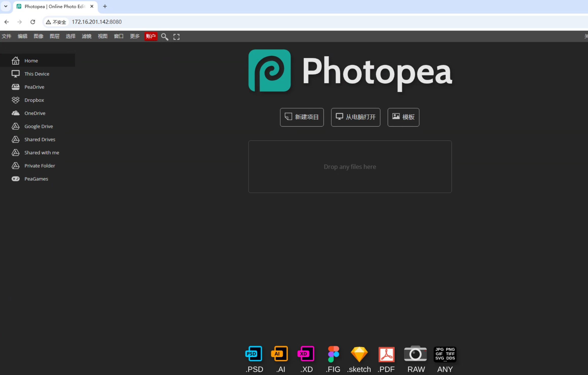This screenshot has width=588, height=375.
Task: Select the Photopea browser tab
Action: pos(55,7)
